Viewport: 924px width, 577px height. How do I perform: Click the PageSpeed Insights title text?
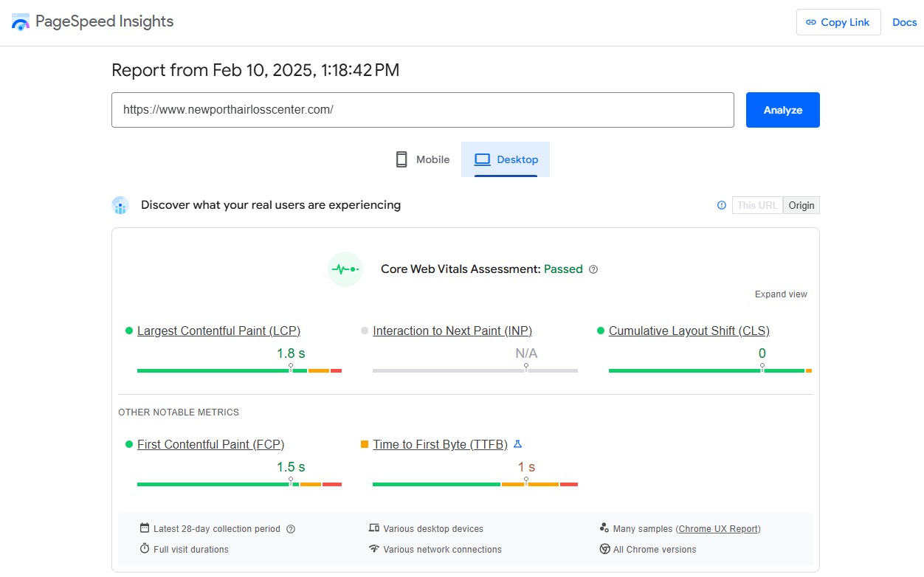point(105,21)
